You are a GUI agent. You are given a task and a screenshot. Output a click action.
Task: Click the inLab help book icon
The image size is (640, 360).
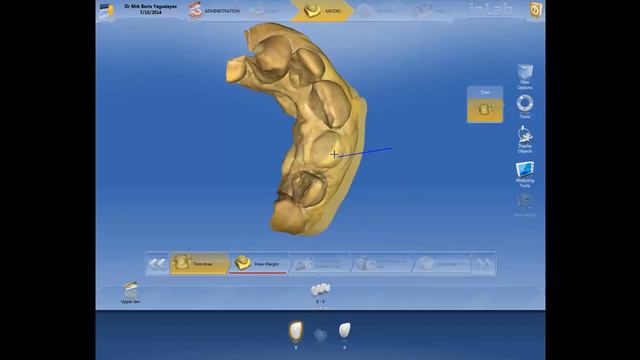click(x=536, y=10)
